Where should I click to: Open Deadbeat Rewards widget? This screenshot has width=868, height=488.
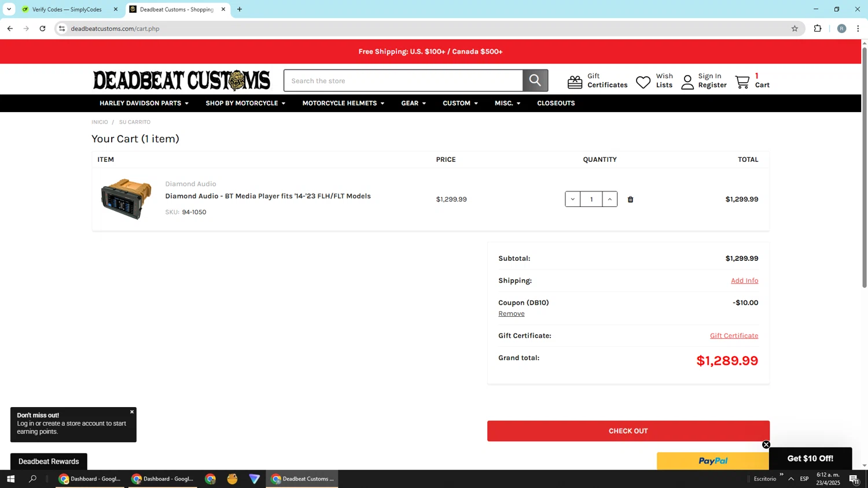click(x=49, y=461)
